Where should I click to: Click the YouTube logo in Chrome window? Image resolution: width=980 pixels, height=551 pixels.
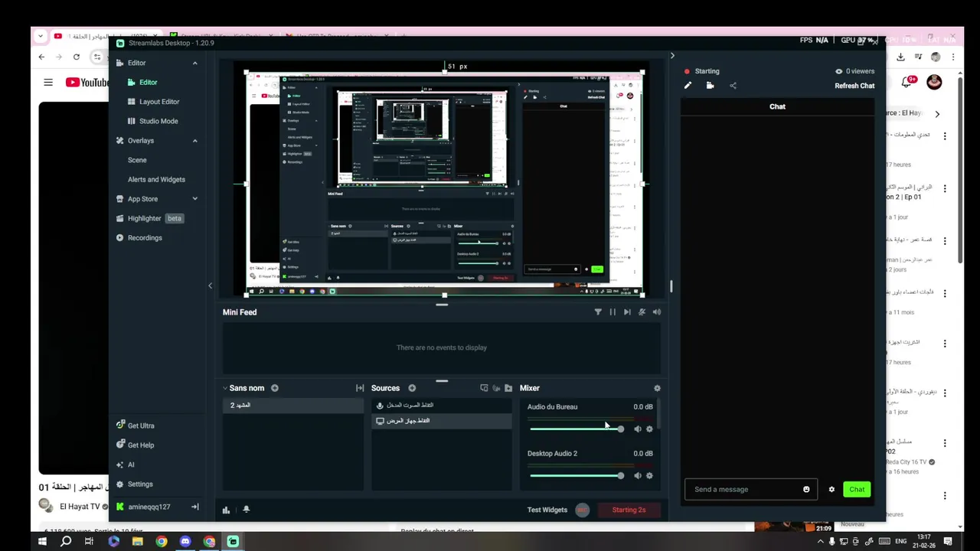tap(87, 82)
